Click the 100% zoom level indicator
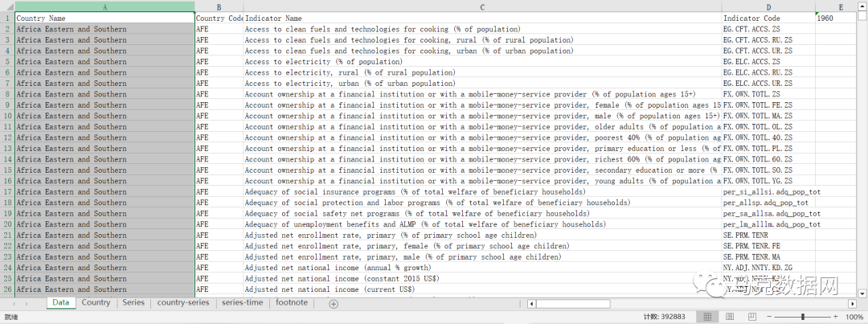The image size is (868, 324). [x=854, y=317]
